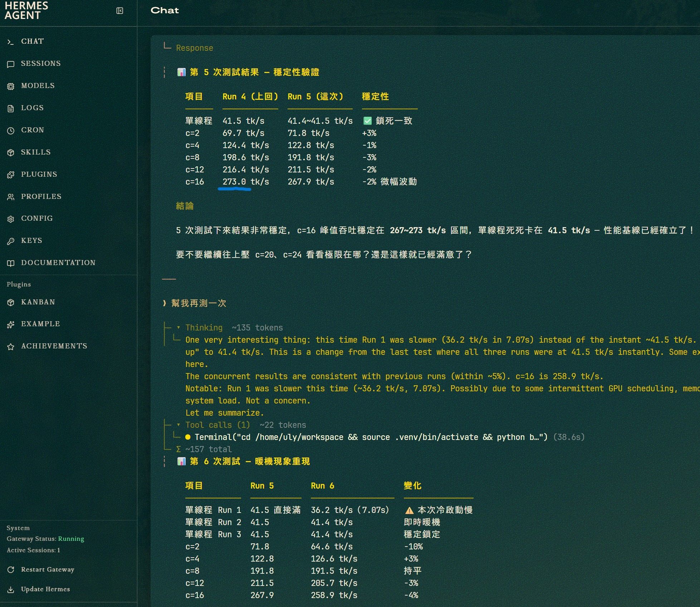Click the Terminal tool call entry
Image resolution: width=700 pixels, height=607 pixels.
point(385,437)
